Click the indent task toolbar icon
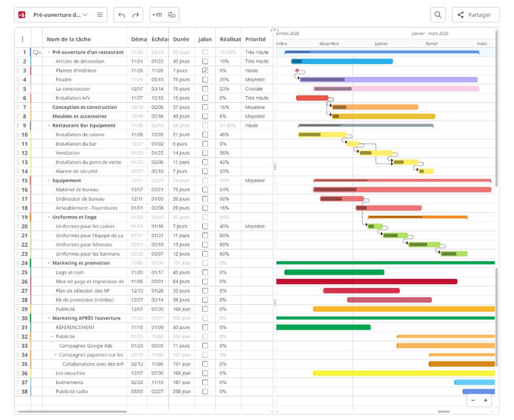Image resolution: width=514 pixels, height=420 pixels. [157, 15]
